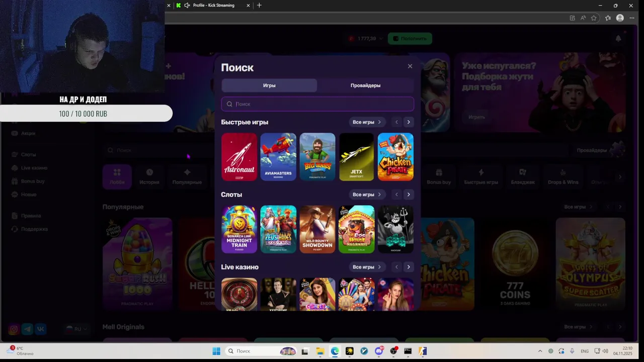This screenshot has width=644, height=362.
Task: Open Sugar Rush 1000 game
Action: point(137,264)
